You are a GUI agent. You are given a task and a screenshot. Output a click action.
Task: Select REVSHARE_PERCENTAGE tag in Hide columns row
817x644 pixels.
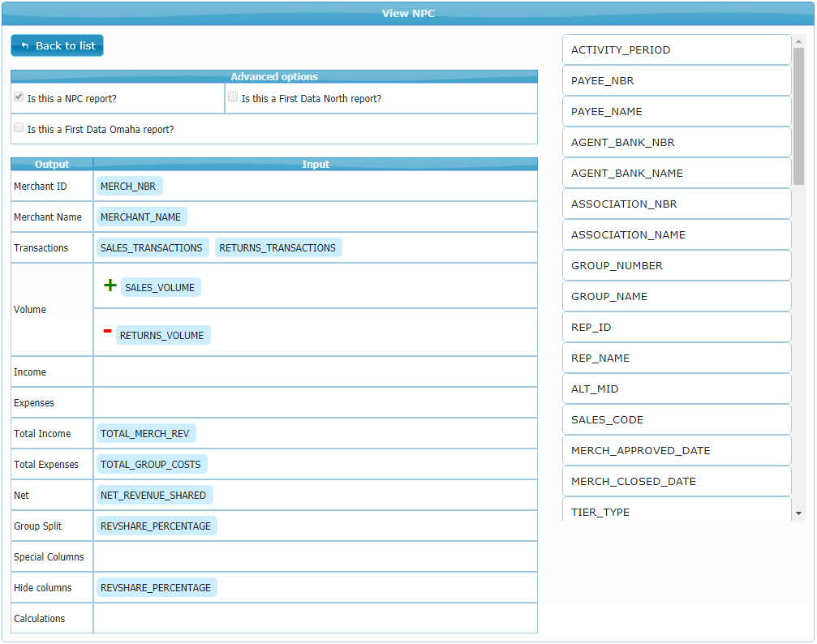(156, 588)
